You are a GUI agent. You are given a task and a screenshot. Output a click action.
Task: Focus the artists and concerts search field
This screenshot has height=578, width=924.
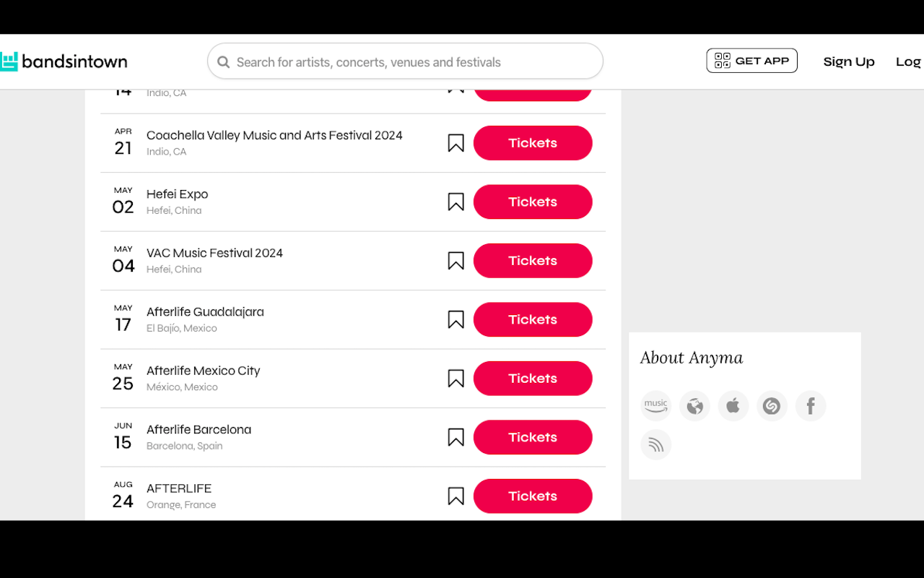[405, 61]
